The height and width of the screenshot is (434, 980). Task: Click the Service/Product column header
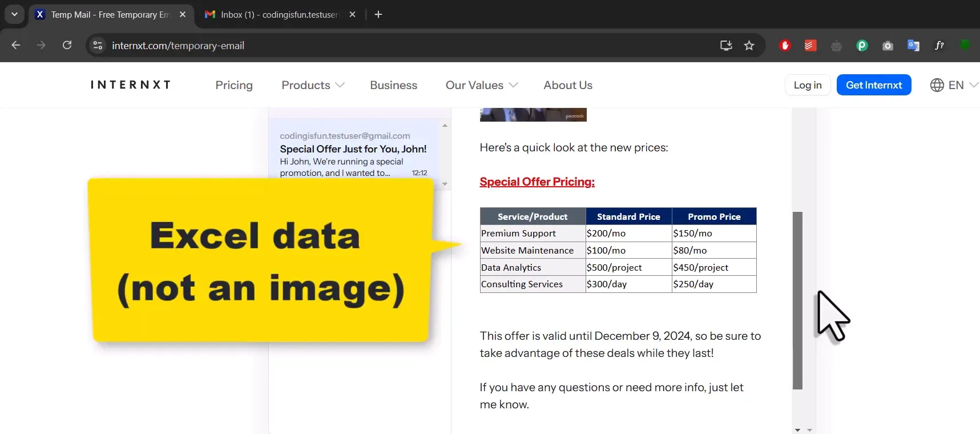click(533, 216)
